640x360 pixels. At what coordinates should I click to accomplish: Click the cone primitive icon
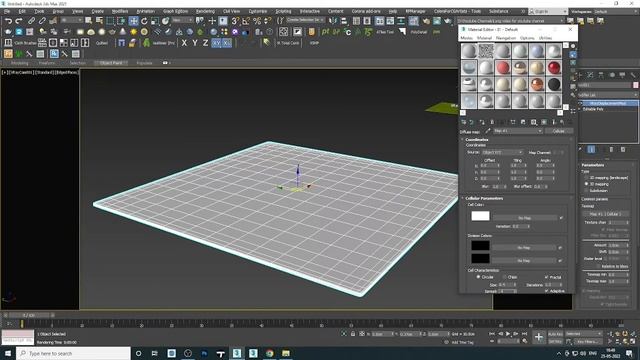click(x=123, y=32)
